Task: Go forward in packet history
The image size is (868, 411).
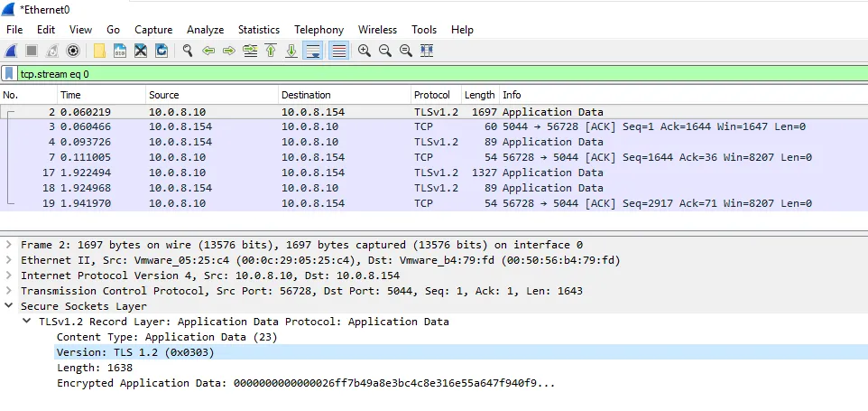Action: [228, 51]
